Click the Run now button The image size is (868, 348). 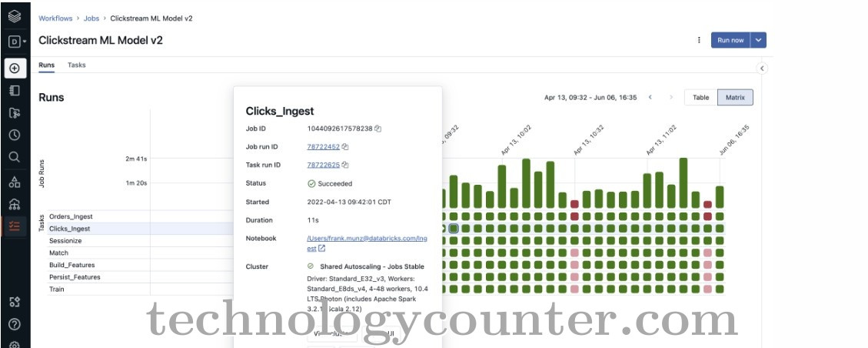click(x=730, y=40)
